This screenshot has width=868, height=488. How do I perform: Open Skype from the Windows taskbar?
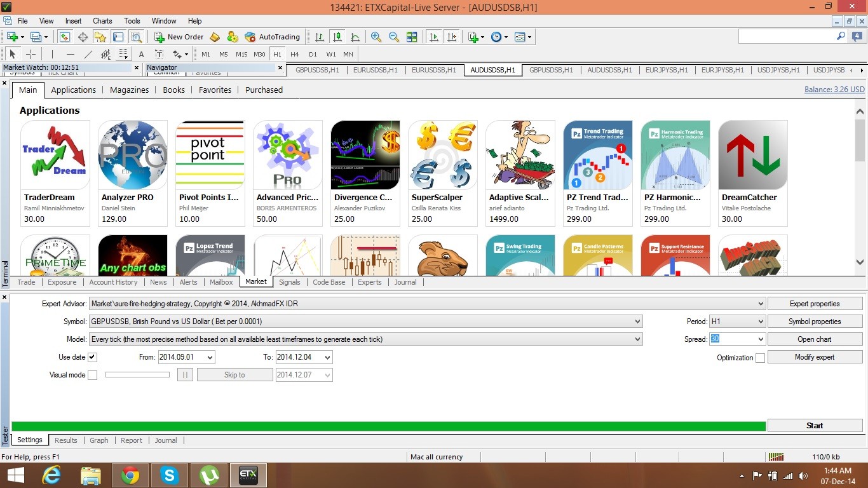(170, 475)
